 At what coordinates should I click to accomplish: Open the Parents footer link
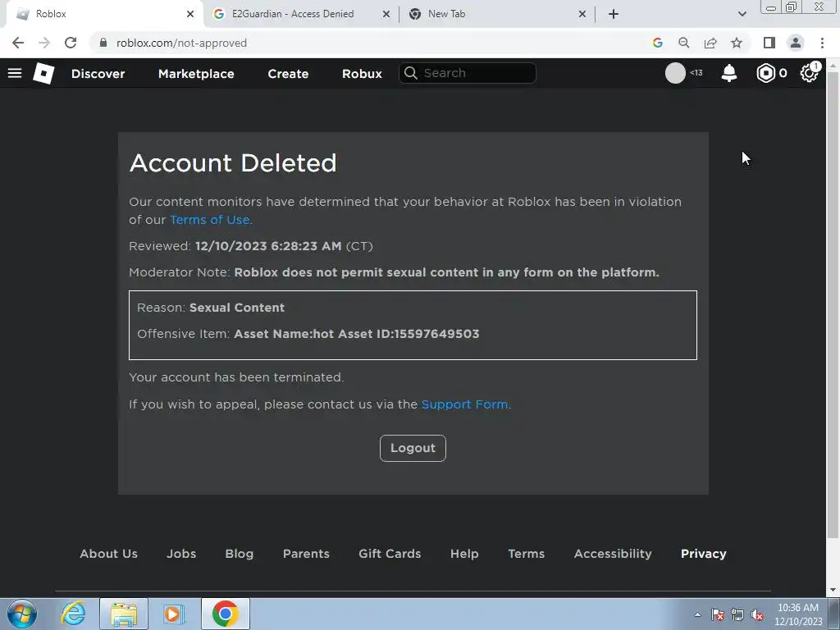306,554
